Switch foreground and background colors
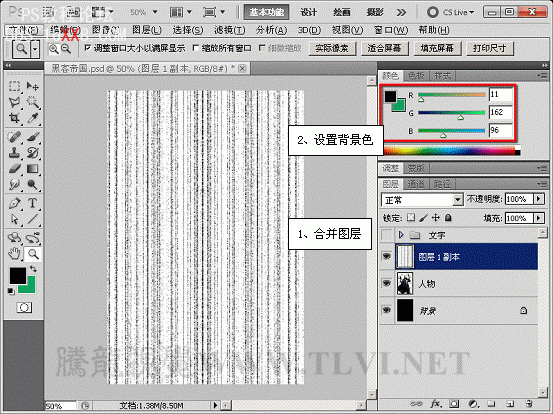Screen dimensions: 553x414 (33, 269)
